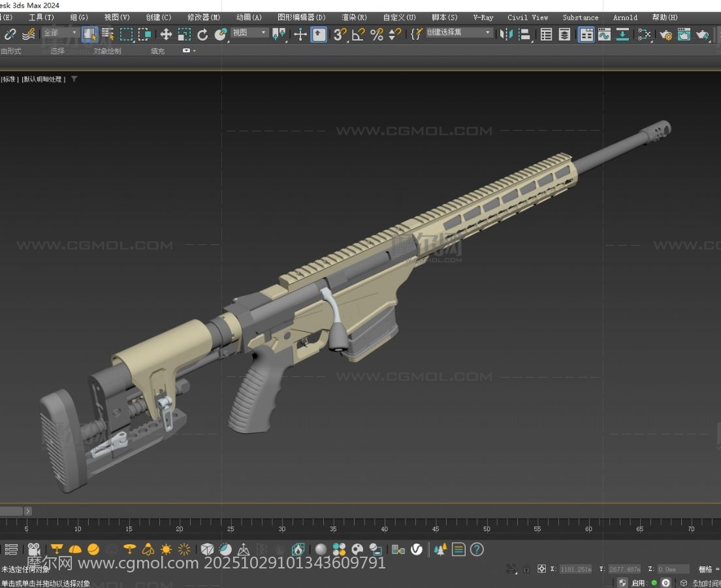721x588 pixels.
Task: Toggle Angle Snap in toolbar
Action: pos(358,35)
